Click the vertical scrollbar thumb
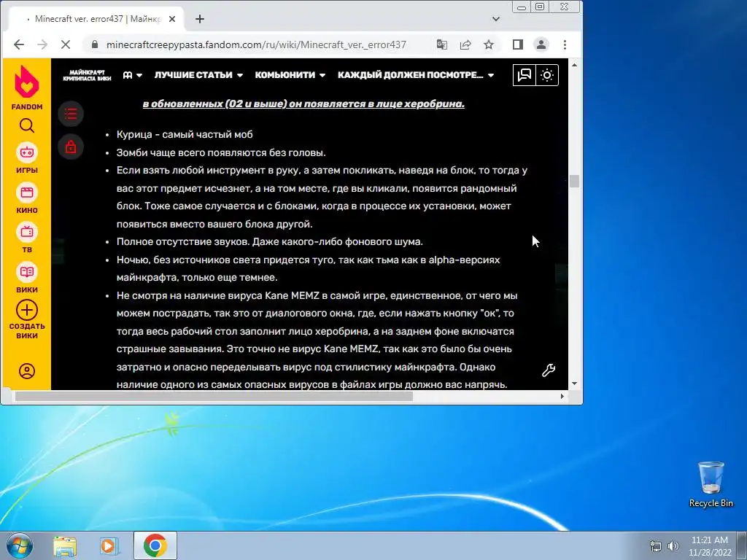Viewport: 747px width, 560px height. pos(574,181)
